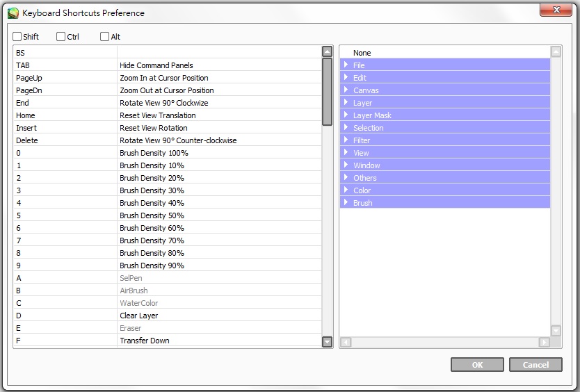Select Brush Density 40% row
The height and width of the screenshot is (392, 580).
168,203
